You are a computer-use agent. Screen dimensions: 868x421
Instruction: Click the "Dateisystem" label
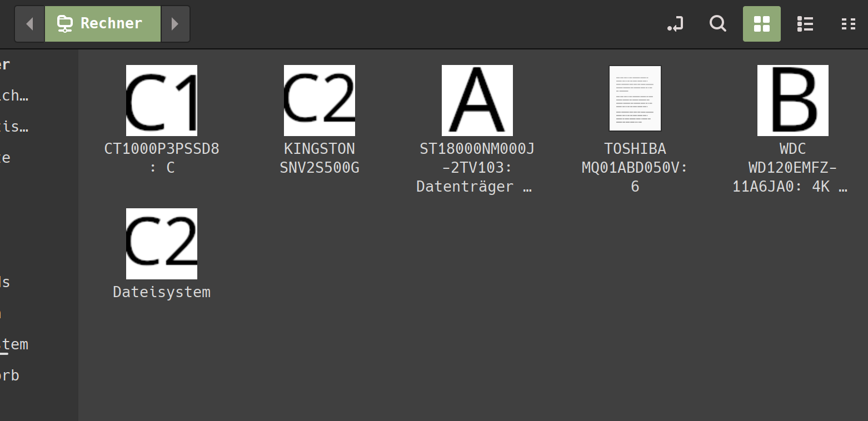pyautogui.click(x=162, y=292)
